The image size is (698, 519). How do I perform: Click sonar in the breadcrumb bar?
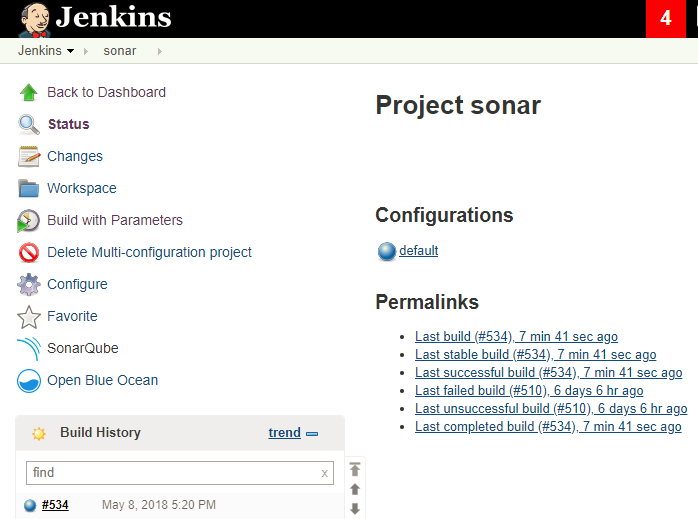pos(120,51)
